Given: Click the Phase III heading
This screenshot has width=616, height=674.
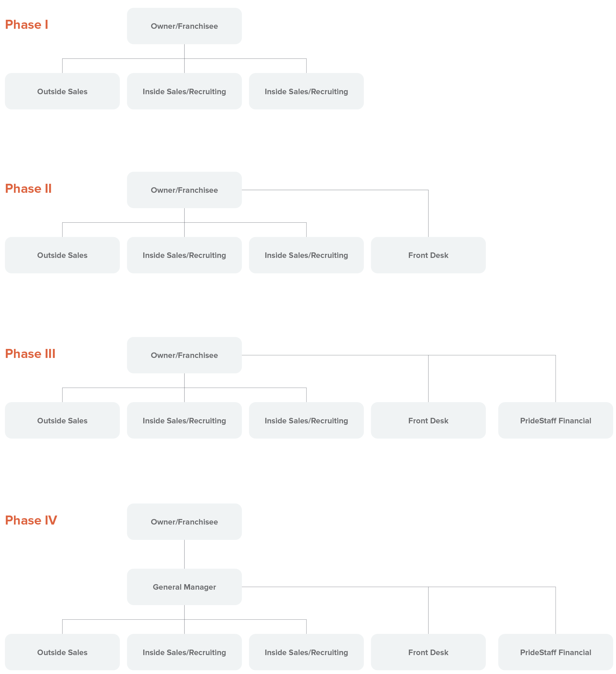Looking at the screenshot, I should coord(30,354).
